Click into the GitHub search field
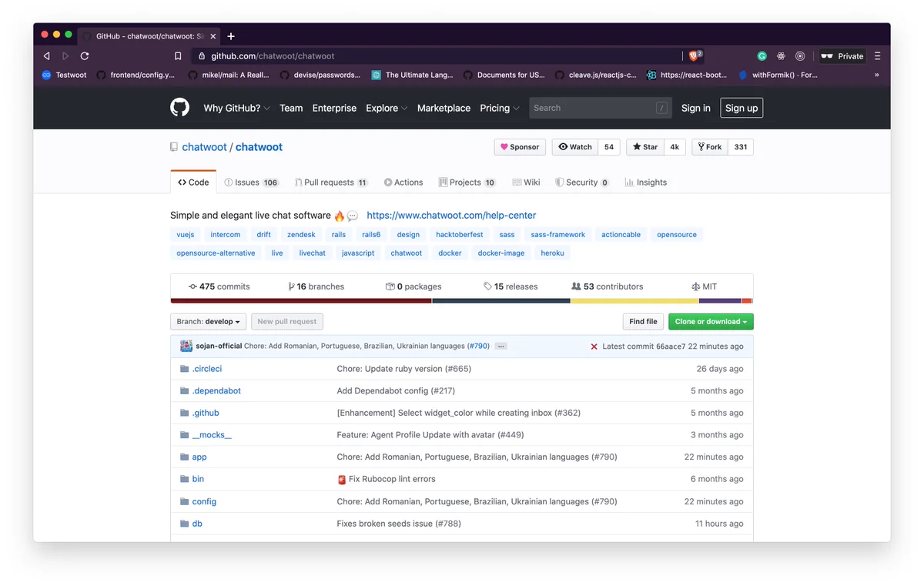The image size is (924, 586). (601, 109)
